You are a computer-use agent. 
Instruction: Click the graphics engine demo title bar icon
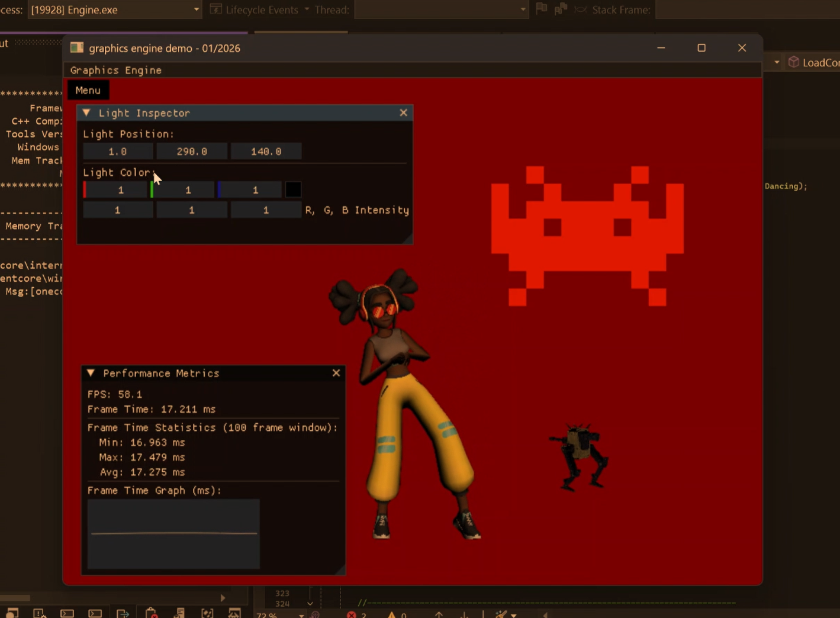point(77,48)
